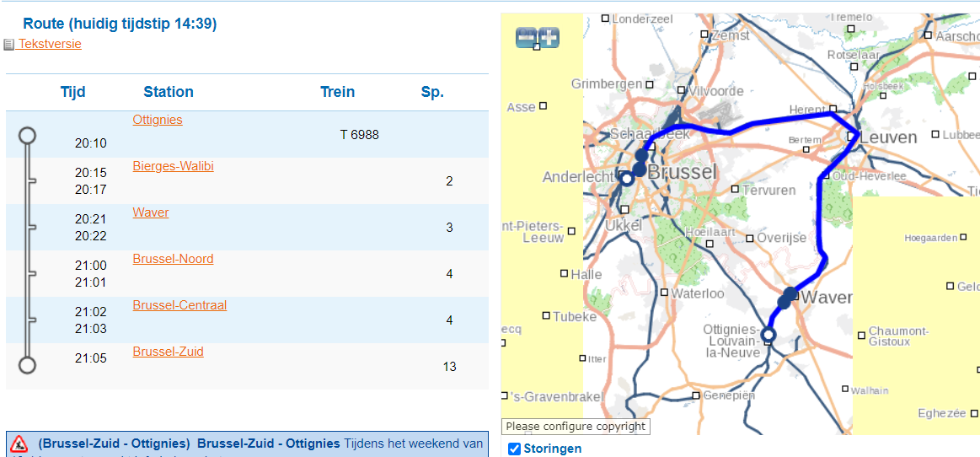Click the Ottignies origin circle in timeline

[x=27, y=135]
